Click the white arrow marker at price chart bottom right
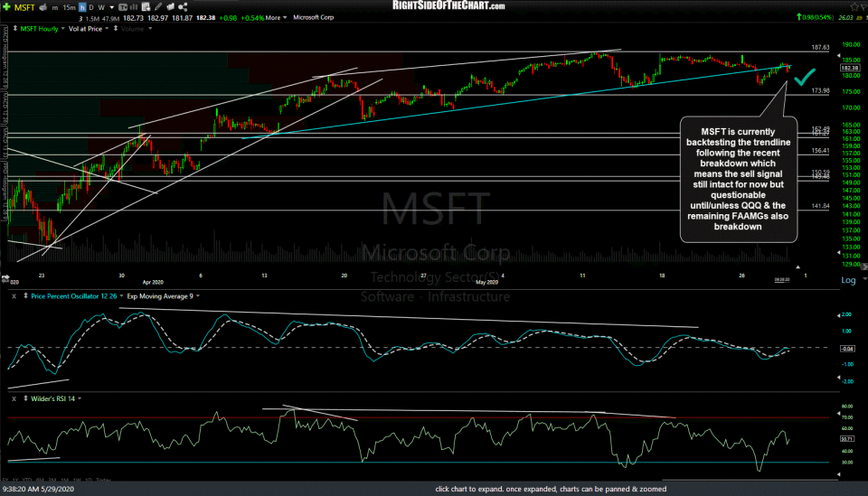This screenshot has width=868, height=496. [x=838, y=252]
